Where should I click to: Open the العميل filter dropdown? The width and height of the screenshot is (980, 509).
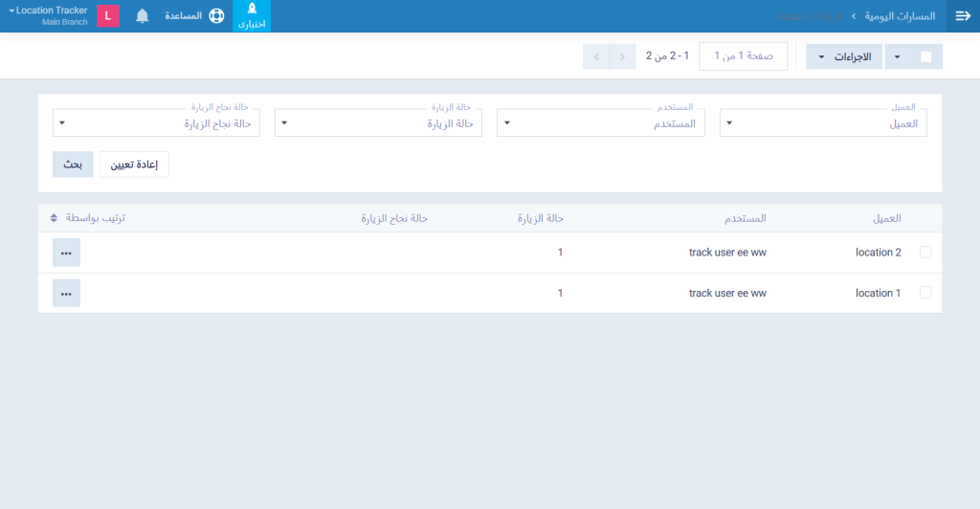(823, 123)
